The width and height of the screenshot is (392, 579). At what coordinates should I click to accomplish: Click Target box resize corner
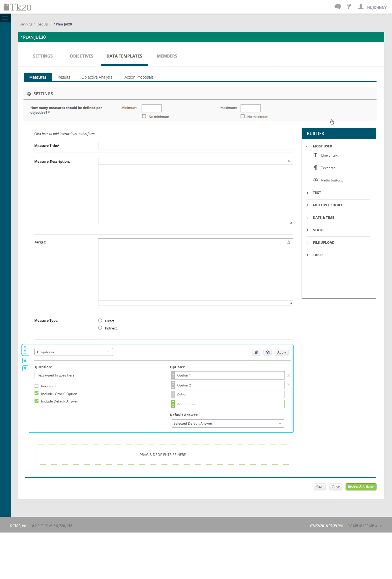click(x=291, y=303)
